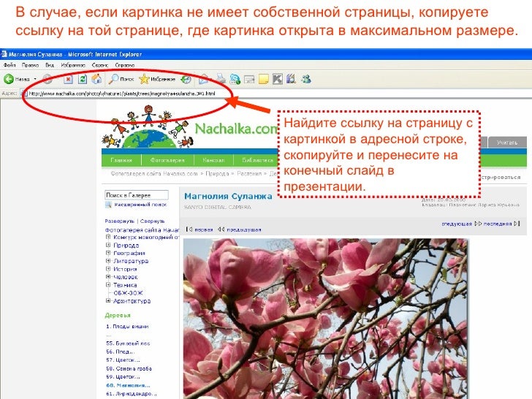532x399 pixels.
Task: Open list item 57. Цветок...
Action: point(123,360)
